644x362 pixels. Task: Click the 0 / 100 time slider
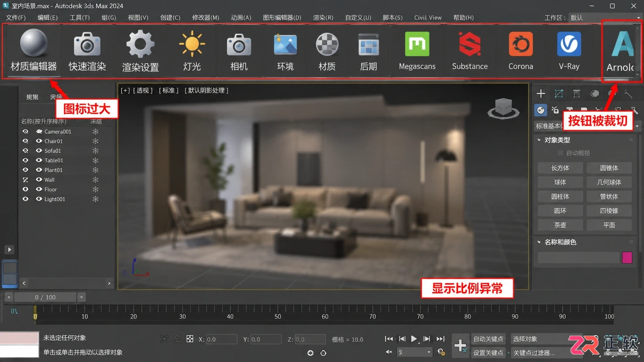[45, 297]
